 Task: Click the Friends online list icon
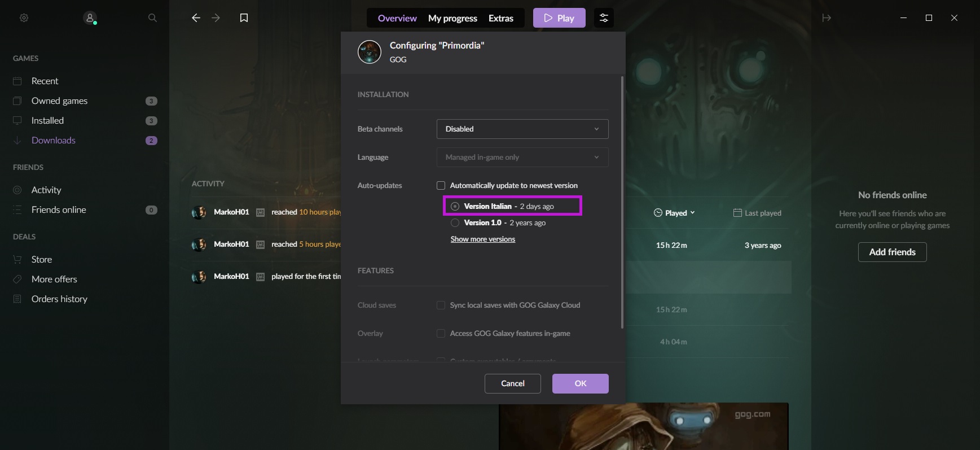coord(17,209)
